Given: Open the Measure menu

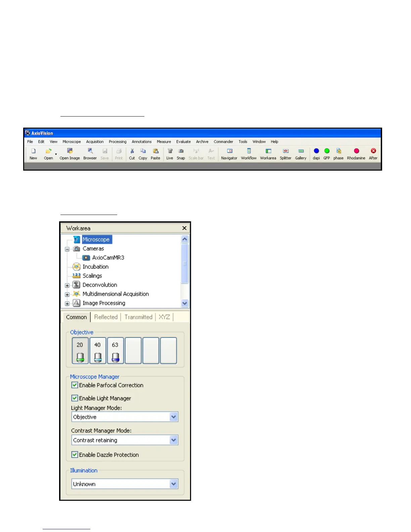Looking at the screenshot, I should tap(164, 142).
